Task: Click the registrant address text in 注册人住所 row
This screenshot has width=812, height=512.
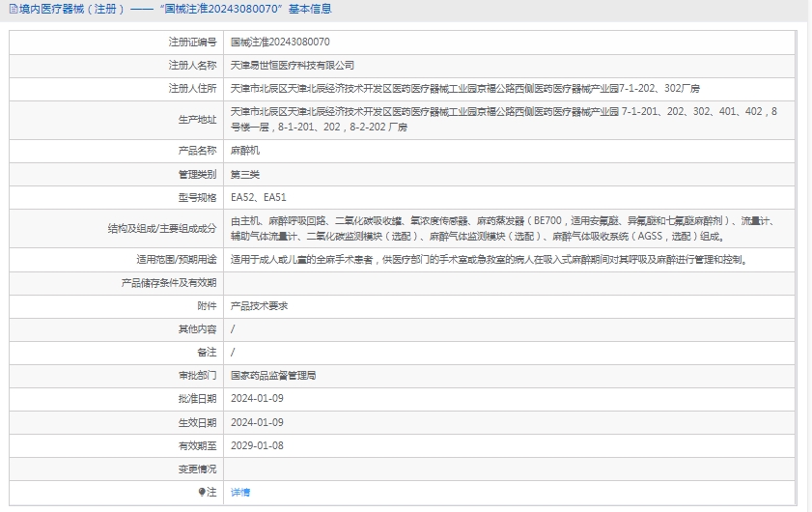Action: (x=464, y=89)
